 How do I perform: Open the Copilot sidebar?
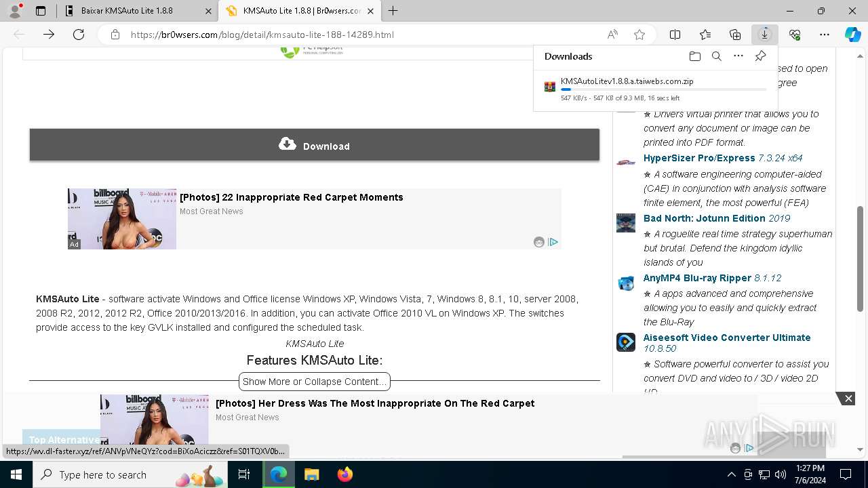[x=852, y=35]
